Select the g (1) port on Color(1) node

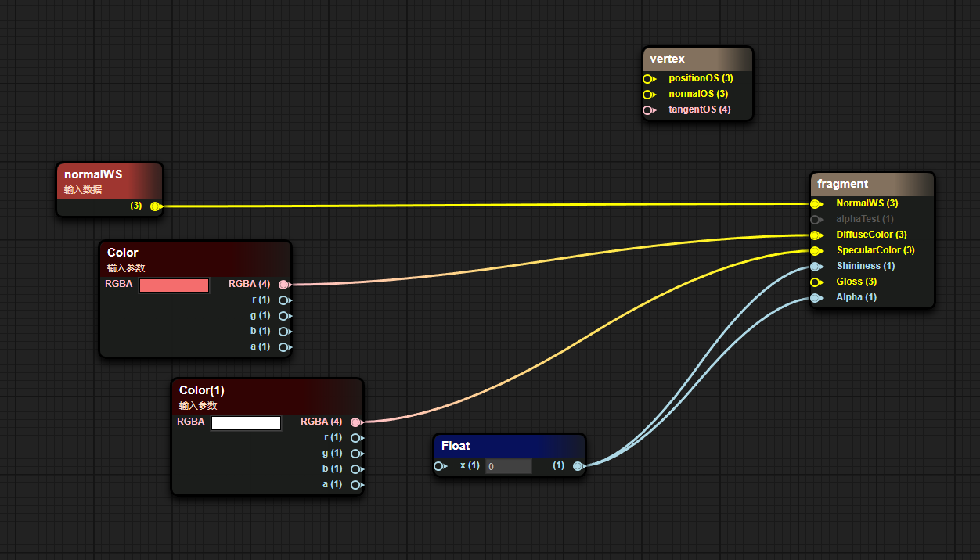[357, 453]
